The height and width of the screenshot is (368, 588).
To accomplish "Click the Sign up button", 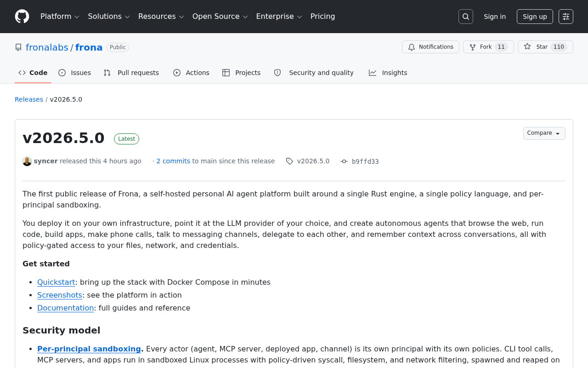I will pyautogui.click(x=535, y=17).
